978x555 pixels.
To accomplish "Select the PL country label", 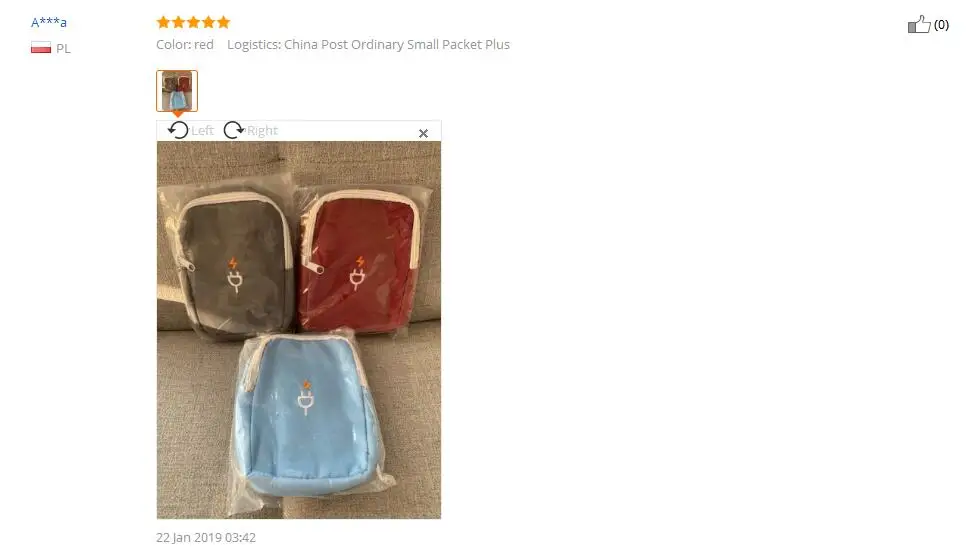I will click(x=63, y=48).
